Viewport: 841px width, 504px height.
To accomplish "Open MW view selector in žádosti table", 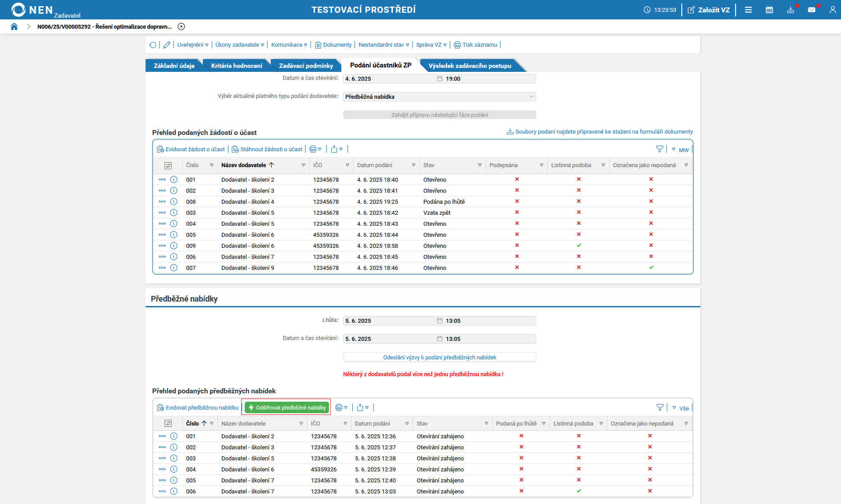I will [680, 150].
